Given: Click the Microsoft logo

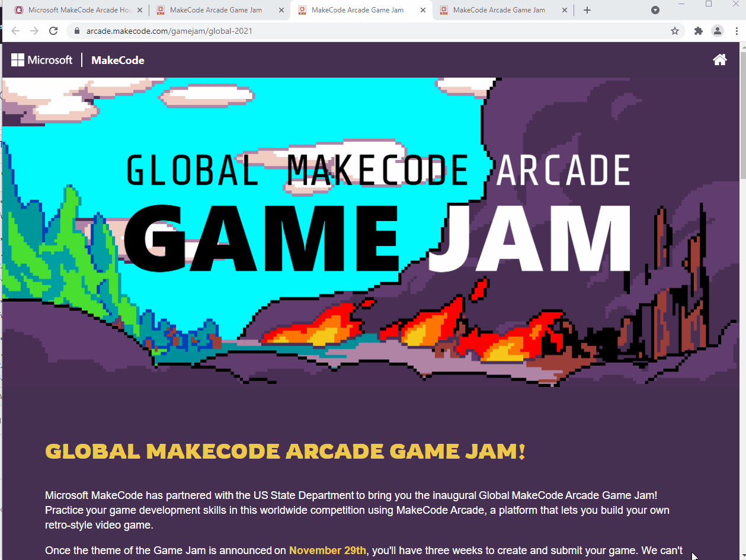Looking at the screenshot, I should 41,60.
